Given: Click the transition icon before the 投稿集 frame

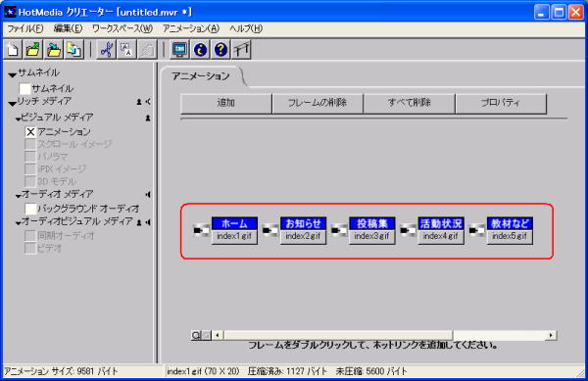Looking at the screenshot, I should click(339, 230).
